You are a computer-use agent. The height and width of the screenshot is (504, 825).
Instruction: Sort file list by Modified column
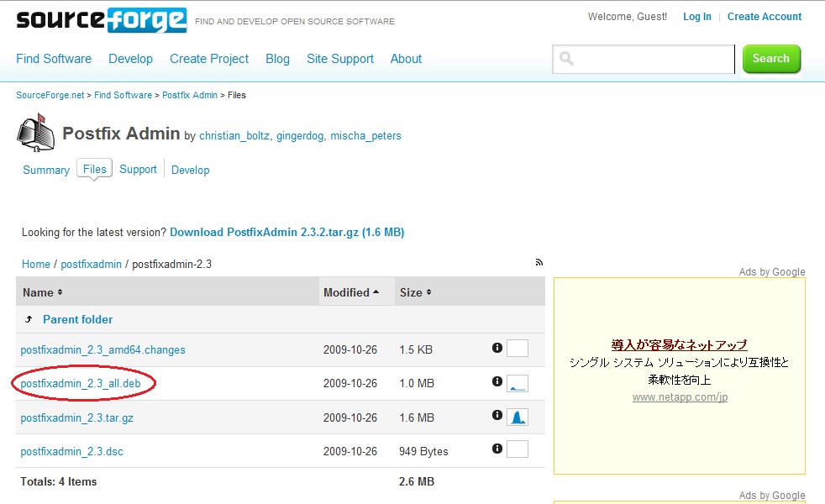coord(350,292)
